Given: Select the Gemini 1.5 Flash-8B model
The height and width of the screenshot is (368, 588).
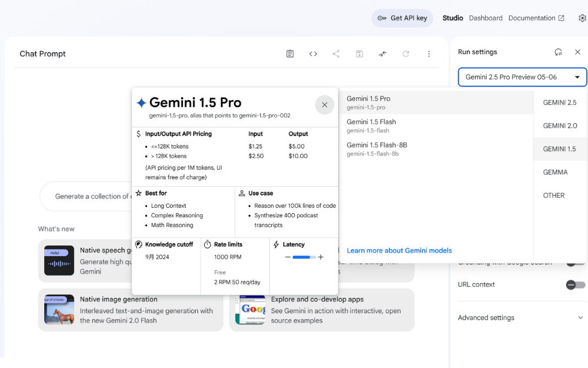Looking at the screenshot, I should [x=436, y=149].
